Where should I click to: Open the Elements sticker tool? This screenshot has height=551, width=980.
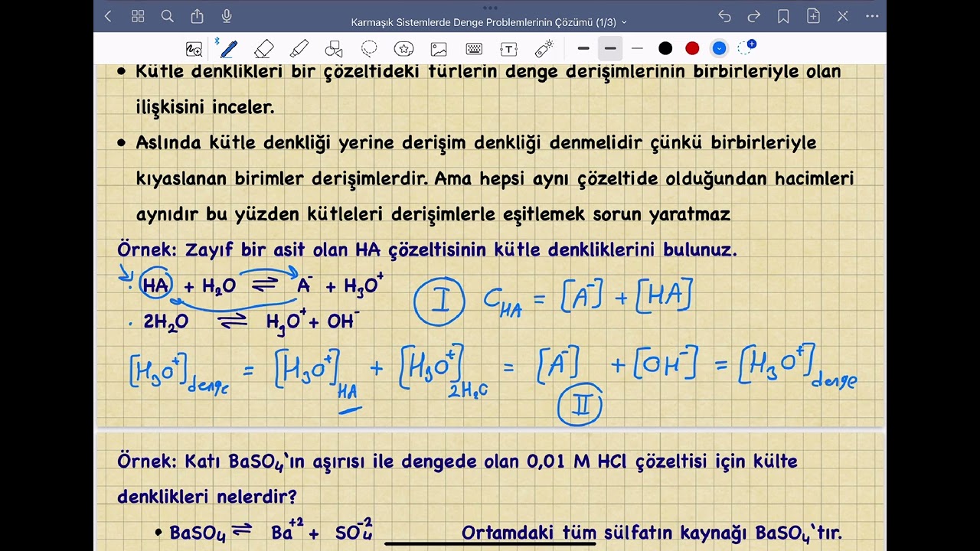point(404,49)
